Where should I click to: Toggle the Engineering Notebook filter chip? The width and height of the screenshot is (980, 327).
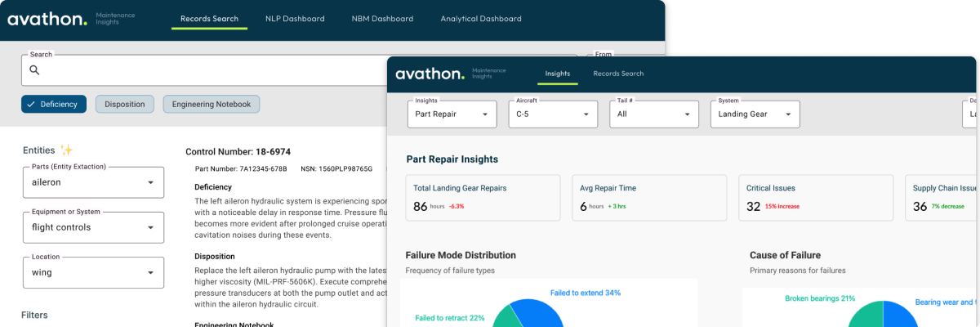click(212, 104)
